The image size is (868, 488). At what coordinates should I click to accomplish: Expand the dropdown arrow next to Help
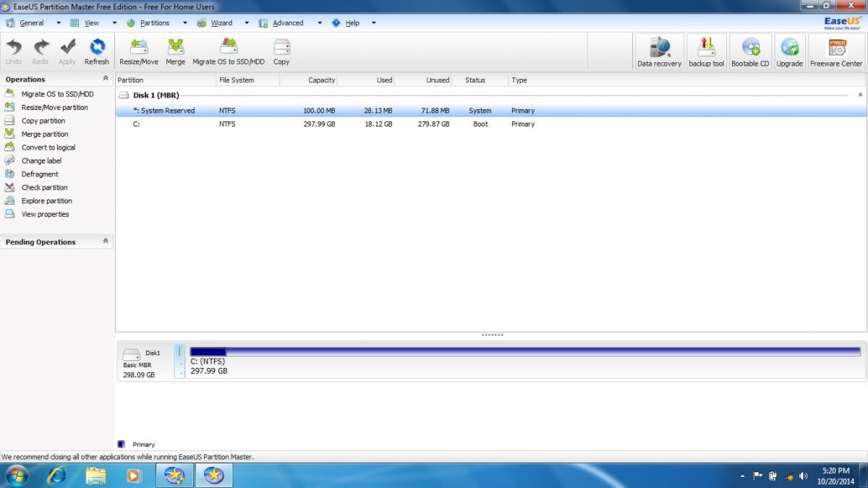pos(373,22)
